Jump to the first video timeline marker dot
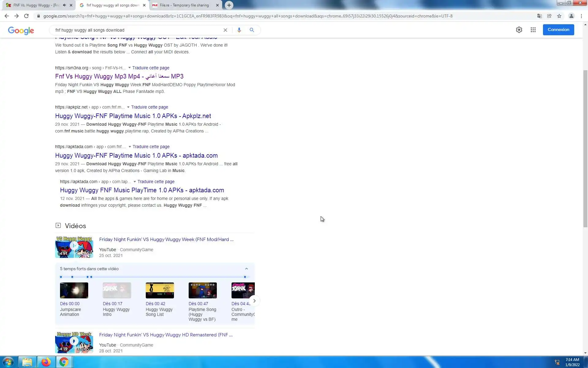The width and height of the screenshot is (588, 368). (x=61, y=277)
